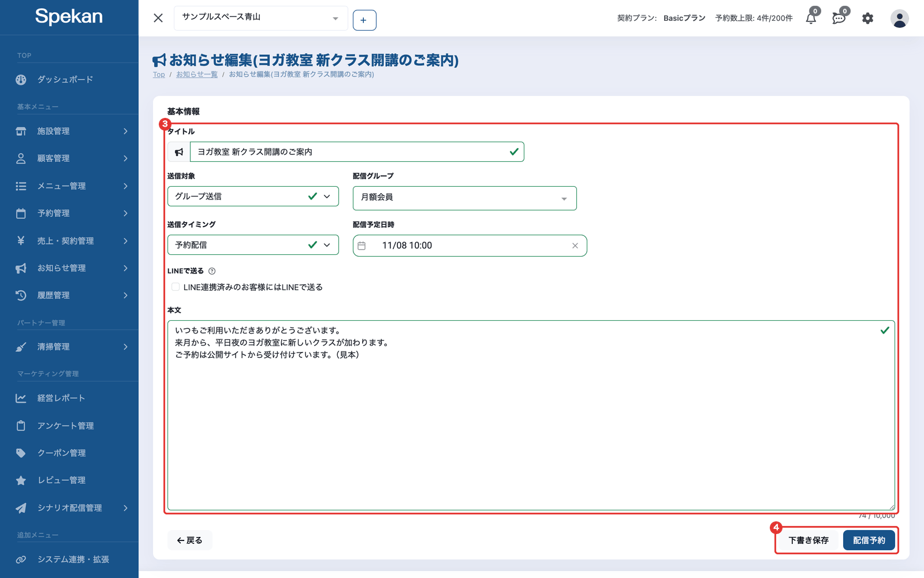Add a new space with plus button
The height and width of the screenshot is (578, 924).
pos(364,20)
